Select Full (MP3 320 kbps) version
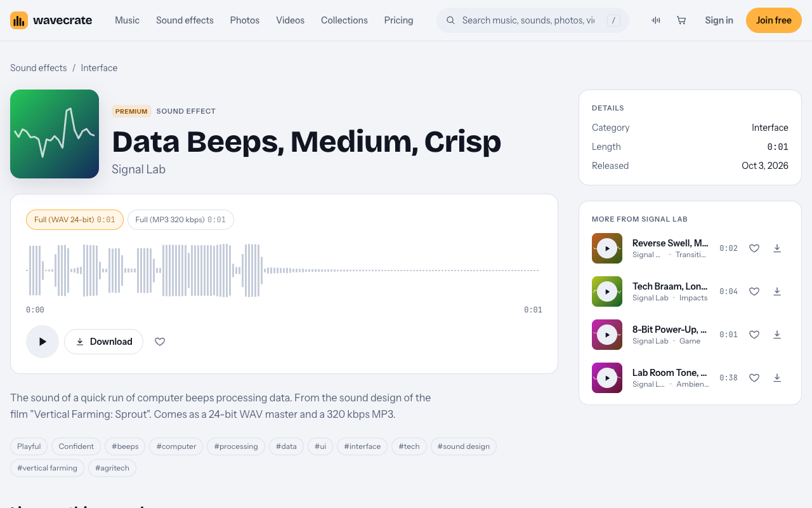Screen dimensions: 812x508 [x=181, y=220]
